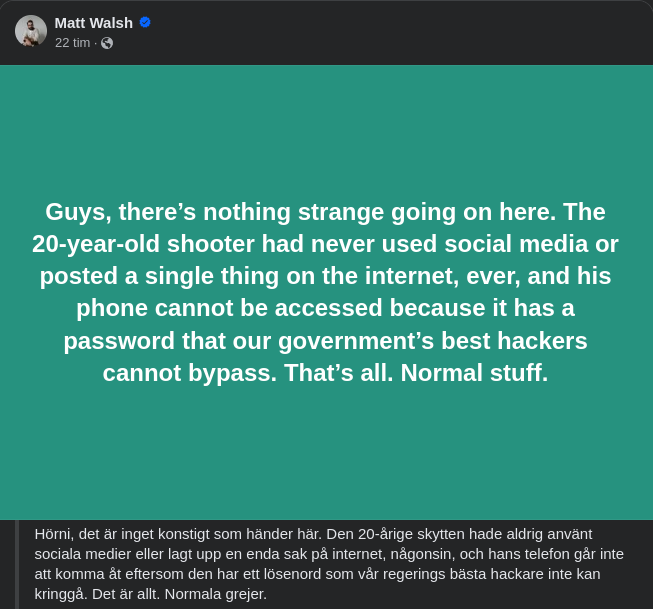Click the blue verified badge
Screen dimensions: 653x609
pyautogui.click(x=145, y=22)
